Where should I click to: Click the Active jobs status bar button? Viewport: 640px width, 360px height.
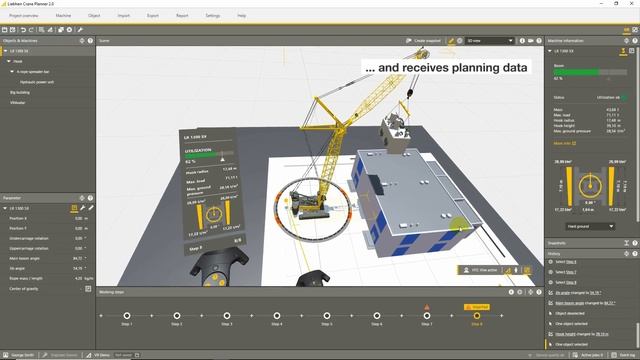pyautogui.click(x=588, y=355)
